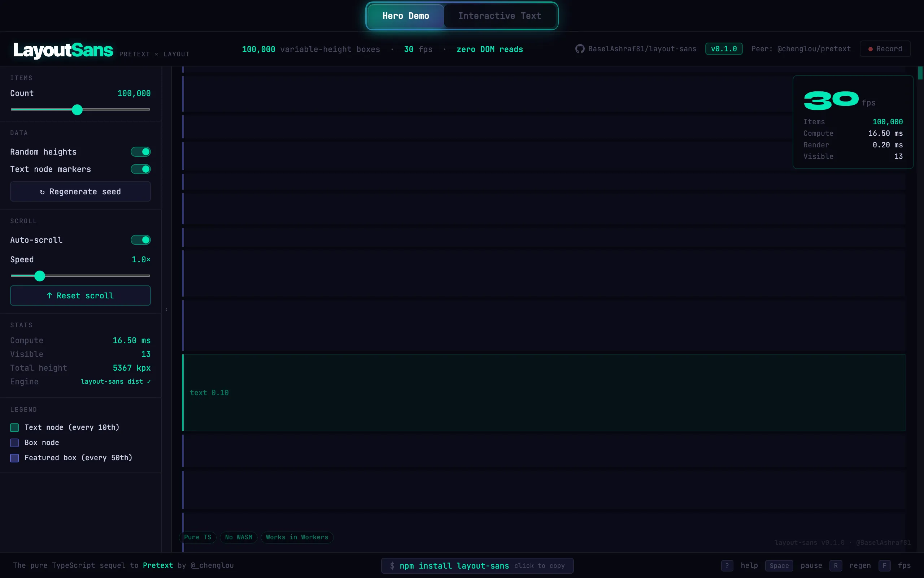Click the Count value 100,000
This screenshot has height=578, width=924.
pos(134,93)
